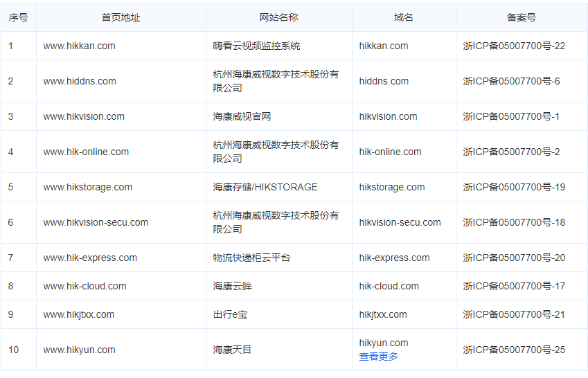Click www.hikvision-secu.com homepage address
This screenshot has height=378, width=588.
pyautogui.click(x=96, y=222)
